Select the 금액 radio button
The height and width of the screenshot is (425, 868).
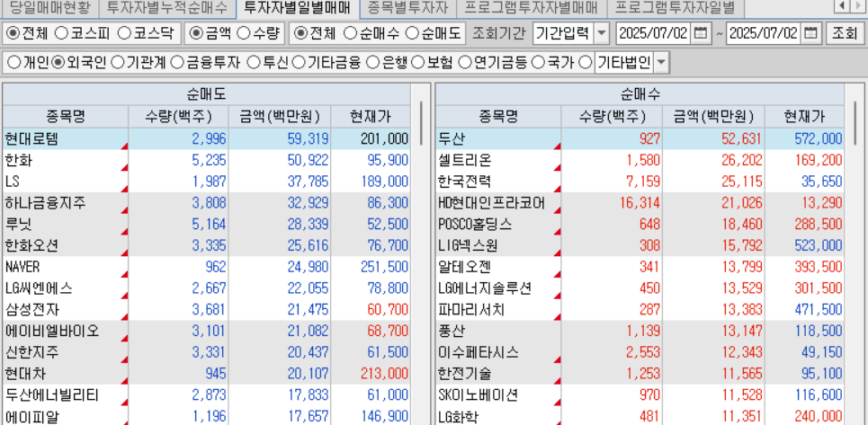195,33
